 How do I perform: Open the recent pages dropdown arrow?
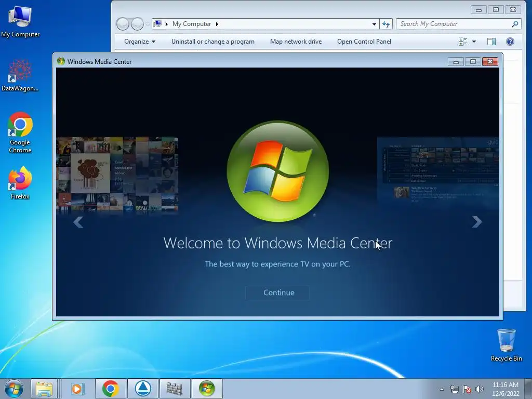click(148, 24)
